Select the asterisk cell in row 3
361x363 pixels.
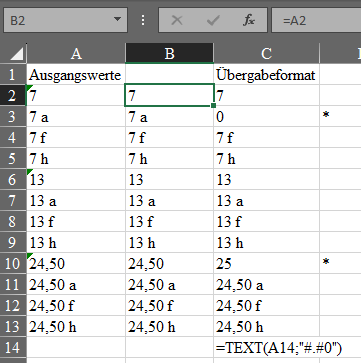(x=340, y=117)
